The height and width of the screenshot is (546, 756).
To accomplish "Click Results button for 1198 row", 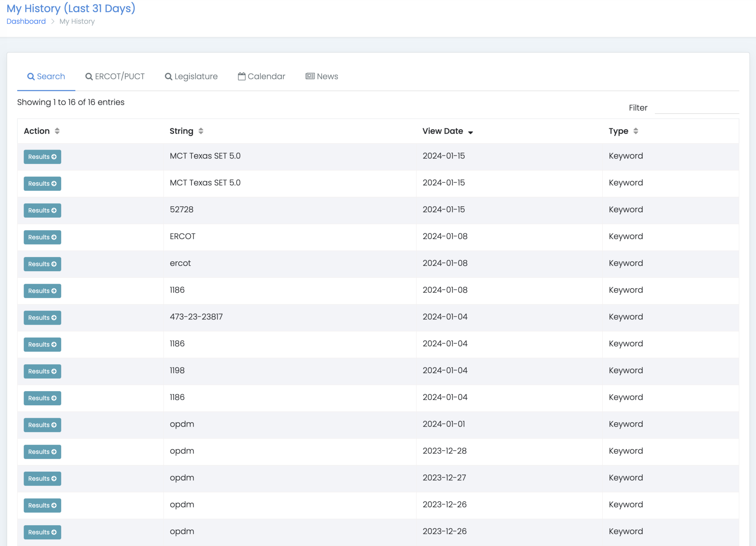I will [42, 371].
